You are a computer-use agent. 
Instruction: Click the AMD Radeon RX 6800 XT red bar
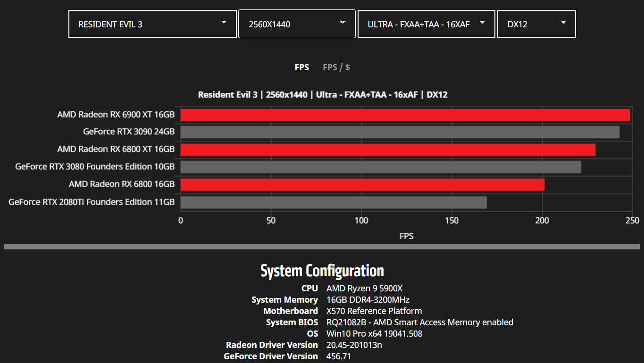pyautogui.click(x=388, y=149)
